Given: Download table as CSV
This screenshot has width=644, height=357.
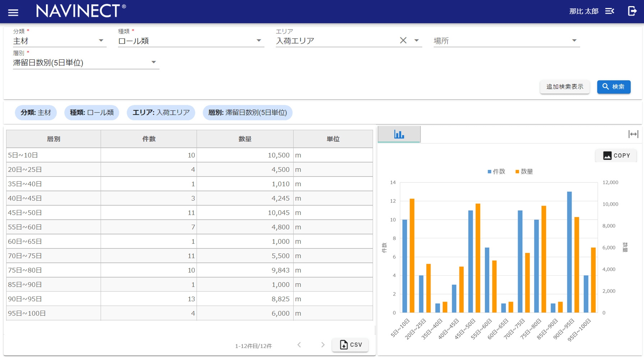Looking at the screenshot, I should click(x=350, y=344).
